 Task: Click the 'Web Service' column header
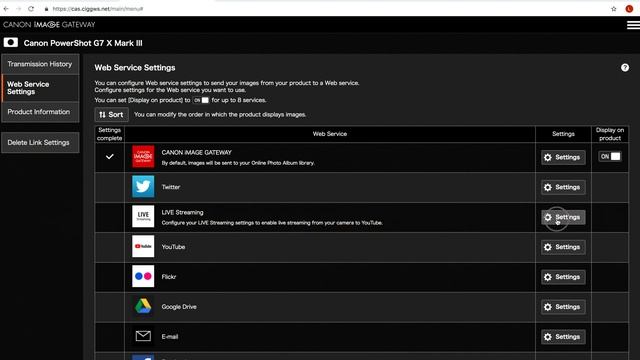(x=330, y=134)
